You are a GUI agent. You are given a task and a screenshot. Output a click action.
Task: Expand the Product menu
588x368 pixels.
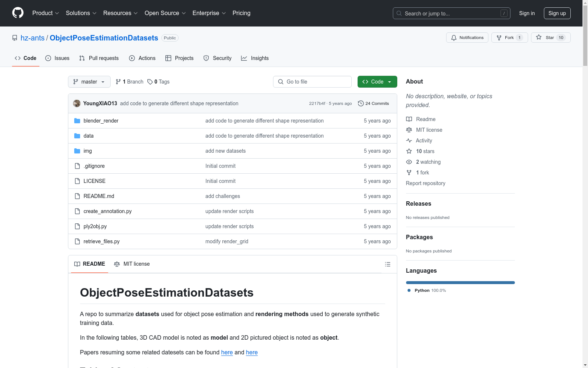46,13
